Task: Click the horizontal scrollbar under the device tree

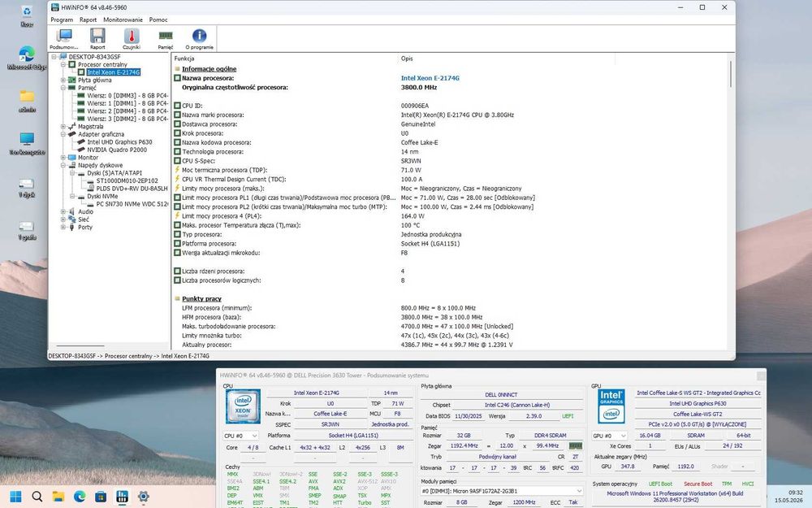Action: click(x=80, y=345)
